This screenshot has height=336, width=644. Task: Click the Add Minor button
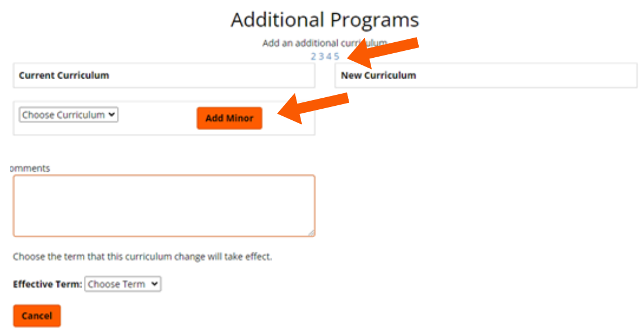(229, 118)
